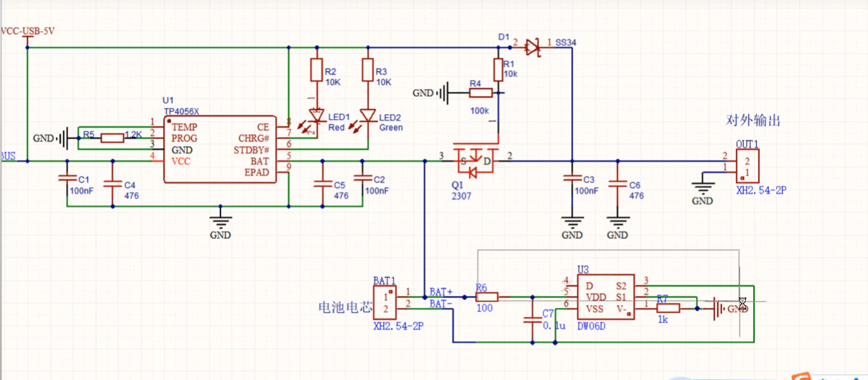Select resistor R6 100 ohm symbol
Viewport: 868px width, 380px height.
pos(487,297)
